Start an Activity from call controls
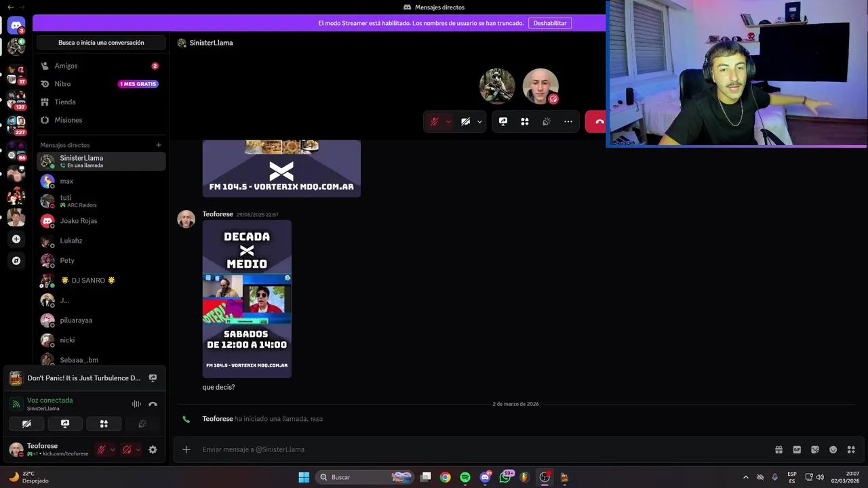 point(525,121)
